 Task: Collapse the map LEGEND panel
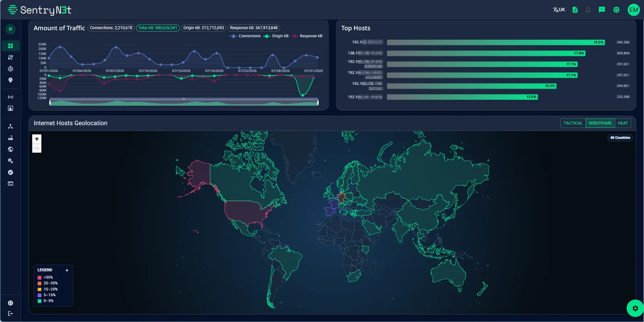tap(67, 270)
